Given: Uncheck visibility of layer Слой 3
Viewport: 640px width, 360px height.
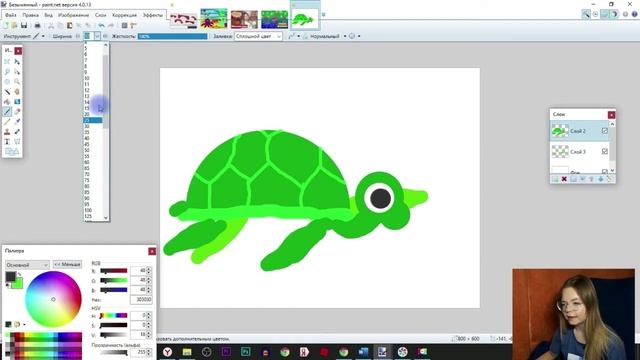Looking at the screenshot, I should coord(604,151).
